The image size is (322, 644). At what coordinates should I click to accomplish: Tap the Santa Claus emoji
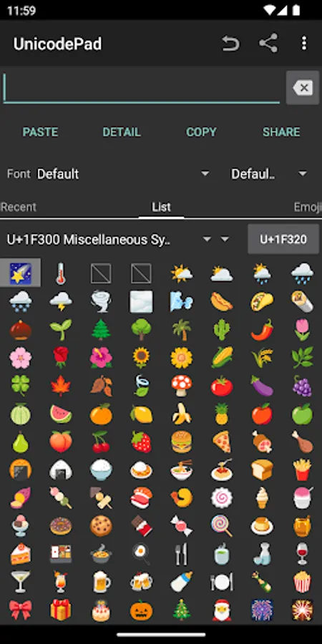pos(221,610)
